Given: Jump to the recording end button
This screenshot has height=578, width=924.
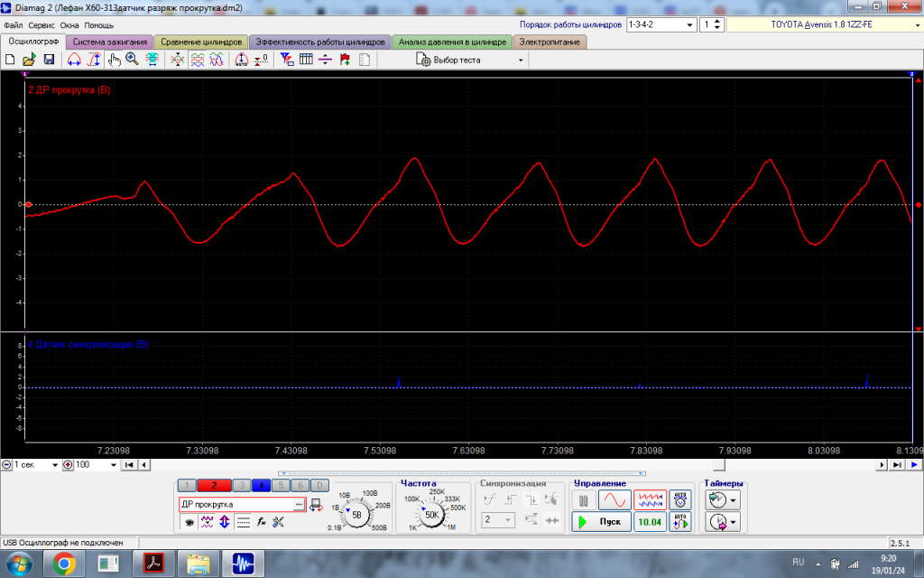Looking at the screenshot, I should [x=897, y=465].
